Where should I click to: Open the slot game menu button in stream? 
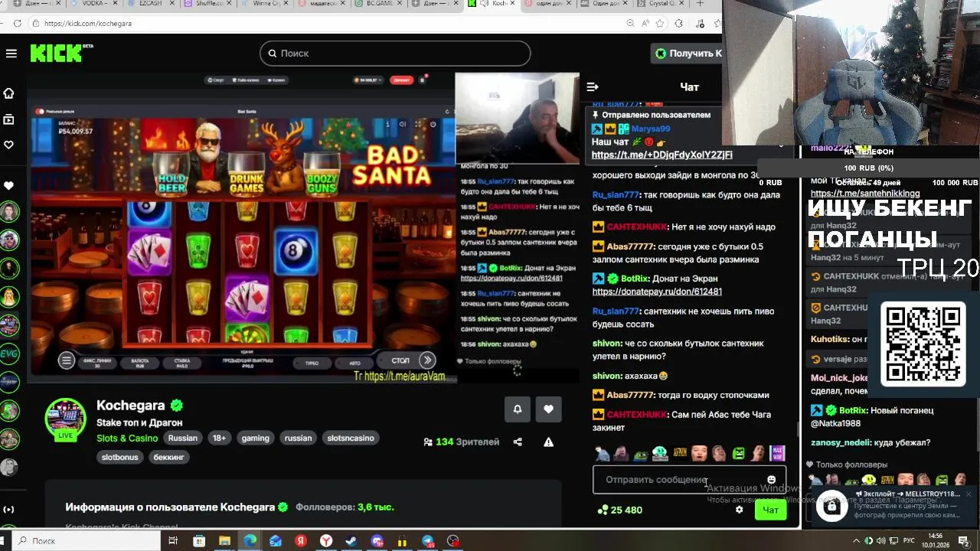point(67,360)
